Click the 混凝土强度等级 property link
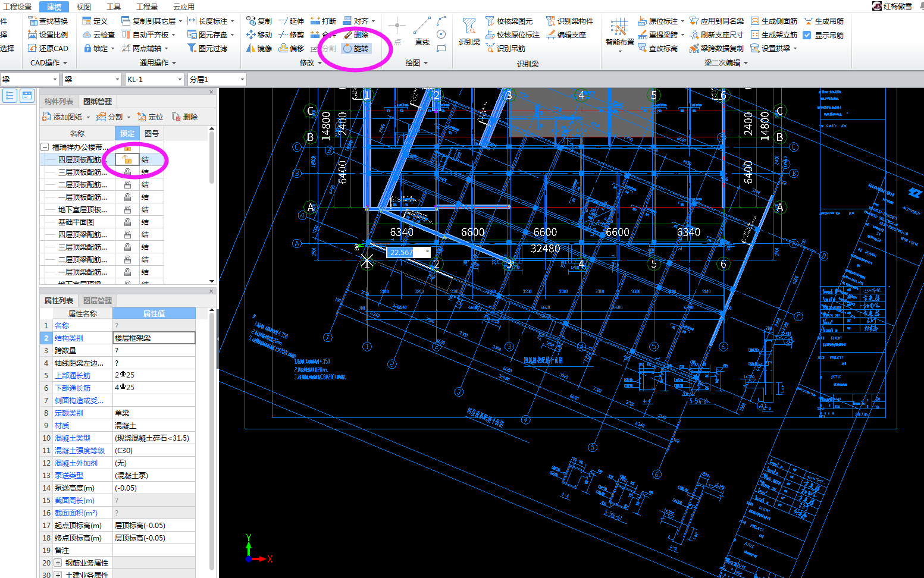 point(80,450)
